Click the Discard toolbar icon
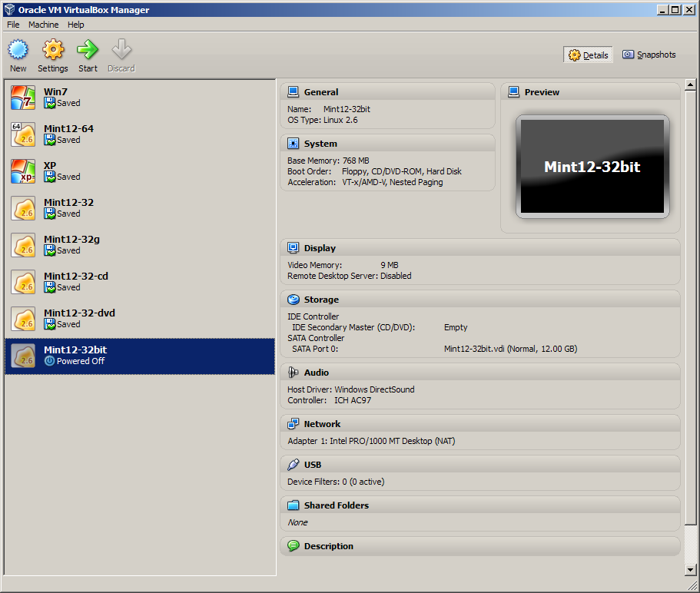The image size is (700, 593). tap(121, 51)
